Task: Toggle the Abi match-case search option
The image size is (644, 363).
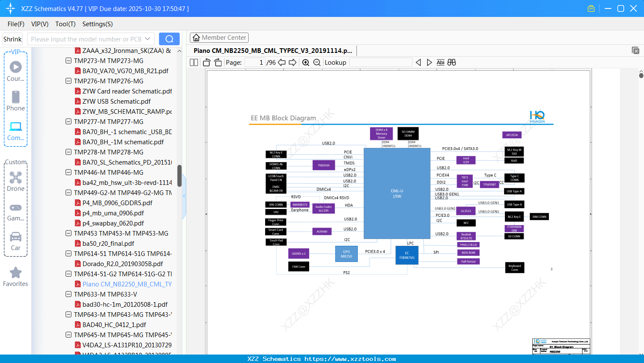Action: coord(440,63)
